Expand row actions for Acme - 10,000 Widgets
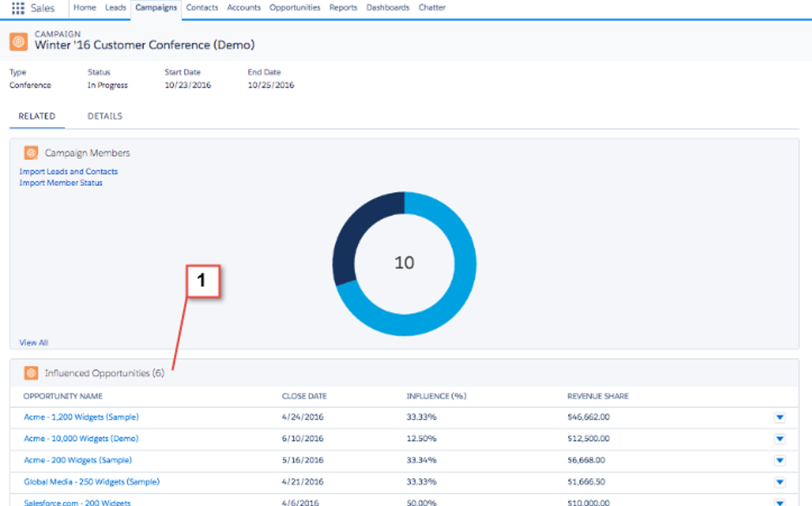This screenshot has height=506, width=812. 780,438
